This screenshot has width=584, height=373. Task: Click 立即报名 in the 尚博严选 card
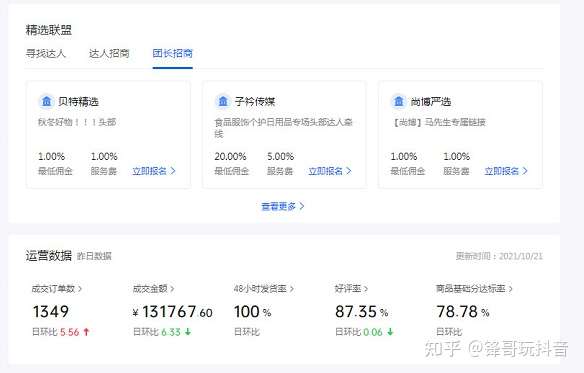coord(506,171)
